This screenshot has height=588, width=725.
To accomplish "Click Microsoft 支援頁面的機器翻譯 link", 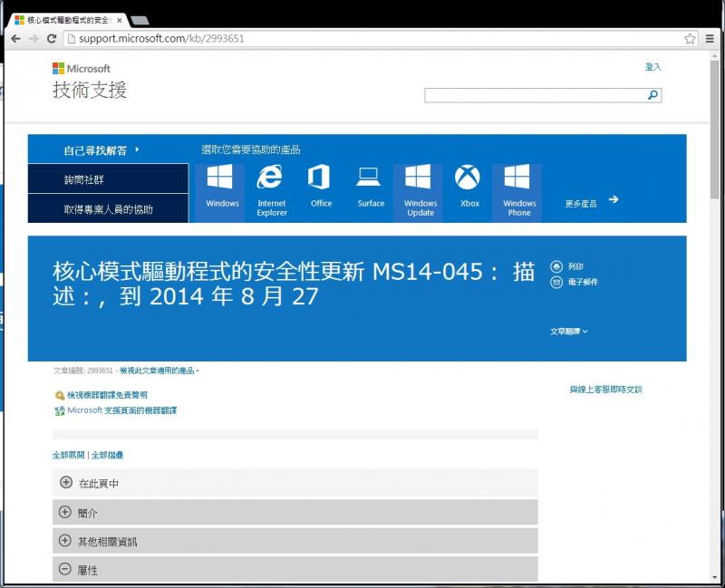I will 122,410.
